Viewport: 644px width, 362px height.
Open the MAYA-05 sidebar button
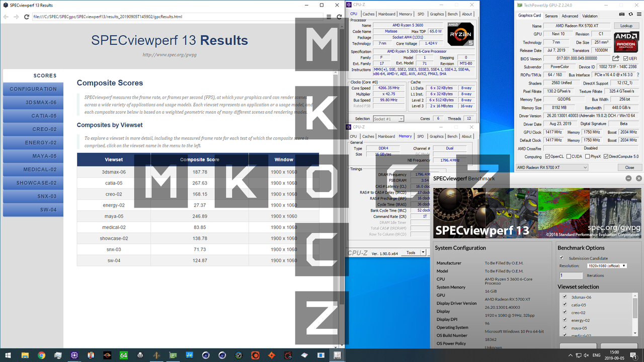tap(33, 156)
